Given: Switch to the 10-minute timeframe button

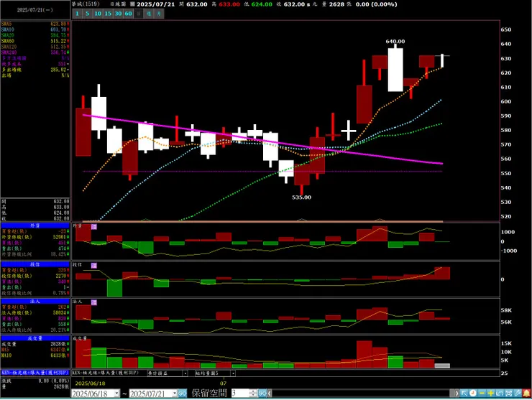Looking at the screenshot, I should (98, 14).
